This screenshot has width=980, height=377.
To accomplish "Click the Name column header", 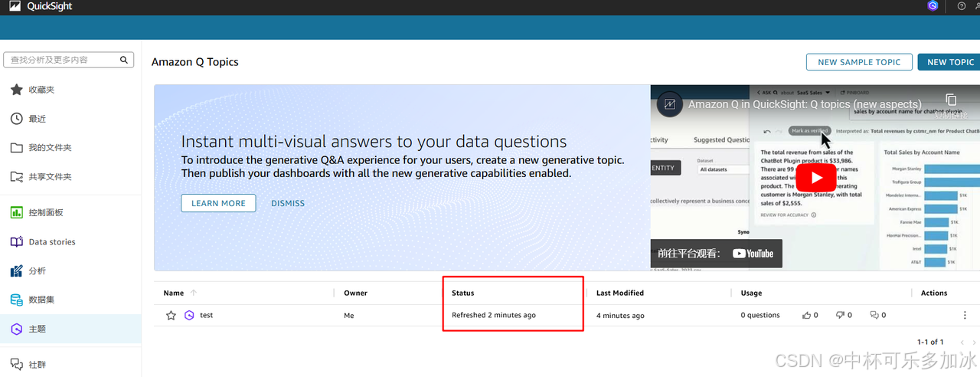I will (174, 293).
